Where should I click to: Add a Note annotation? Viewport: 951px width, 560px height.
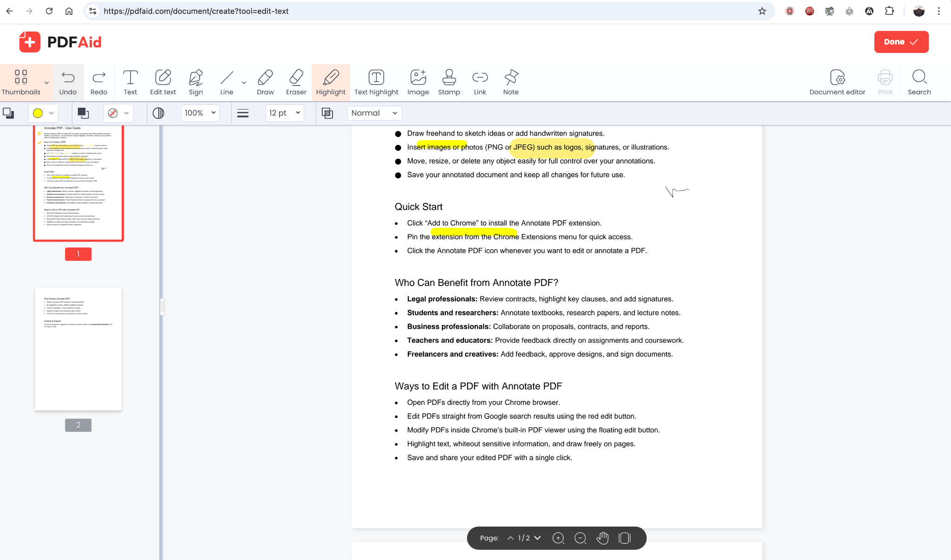click(x=510, y=82)
